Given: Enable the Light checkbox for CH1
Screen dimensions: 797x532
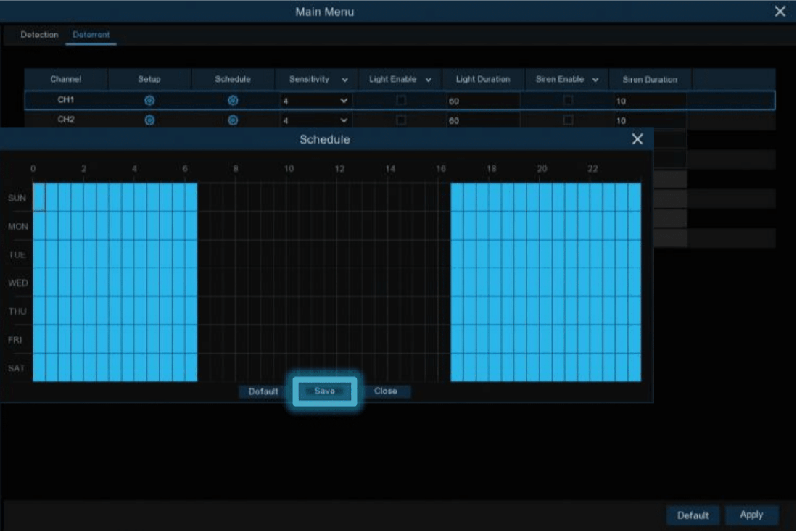Looking at the screenshot, I should [401, 100].
